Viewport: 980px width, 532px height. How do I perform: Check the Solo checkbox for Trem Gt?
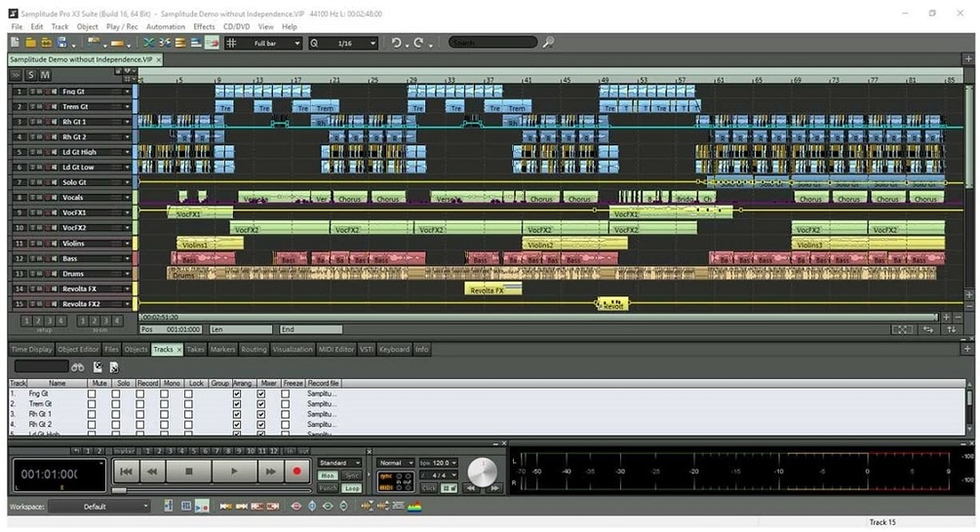point(116,404)
